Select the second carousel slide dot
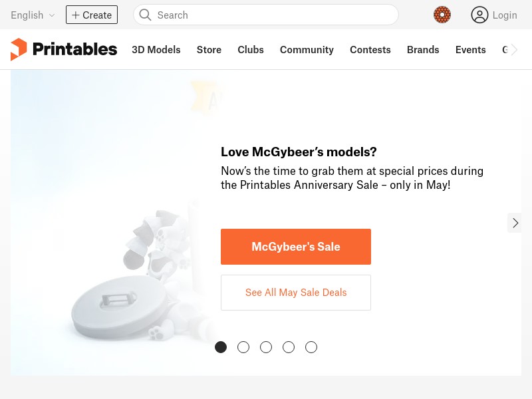532x399 pixels. click(x=243, y=347)
